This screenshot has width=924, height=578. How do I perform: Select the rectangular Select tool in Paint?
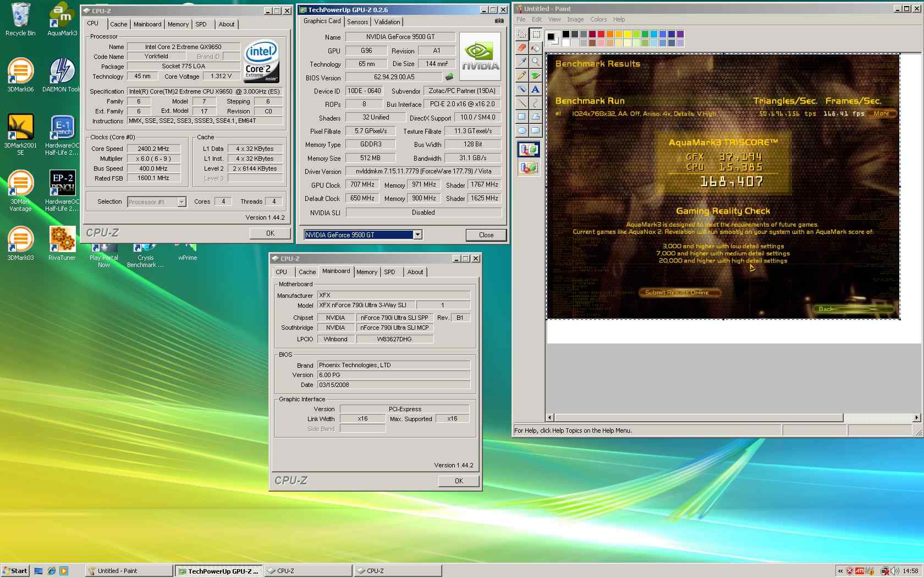tap(536, 34)
